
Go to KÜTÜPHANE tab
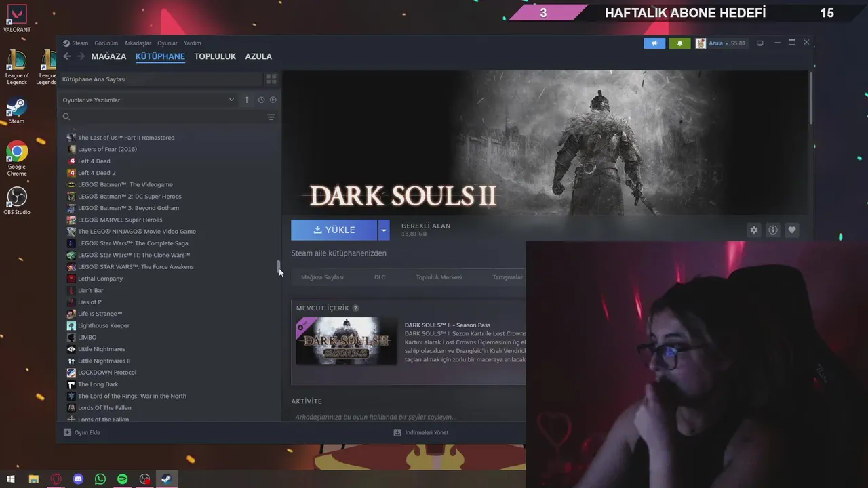point(160,56)
